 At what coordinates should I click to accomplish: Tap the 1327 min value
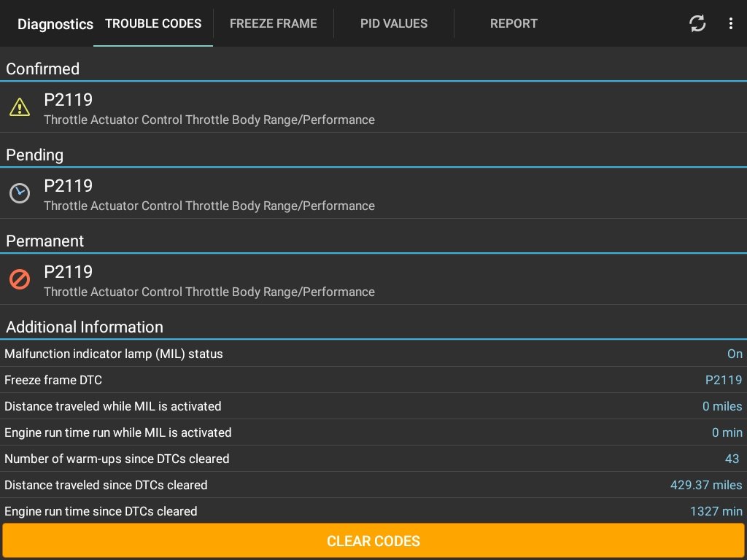pyautogui.click(x=716, y=511)
